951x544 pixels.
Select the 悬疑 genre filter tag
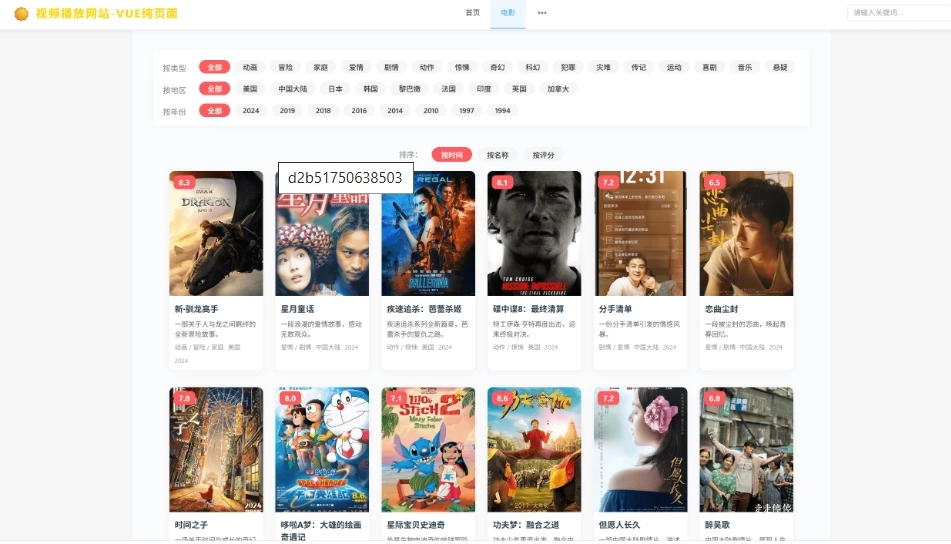(x=780, y=67)
